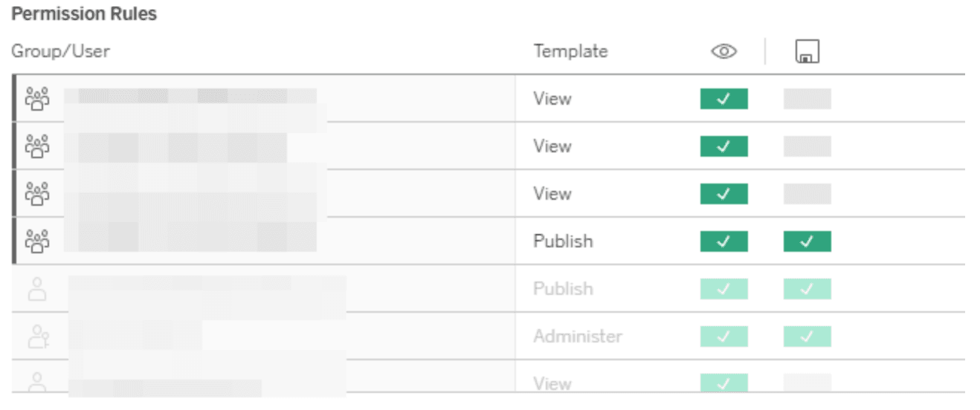
Task: Click the Group/User column header
Action: [60, 51]
